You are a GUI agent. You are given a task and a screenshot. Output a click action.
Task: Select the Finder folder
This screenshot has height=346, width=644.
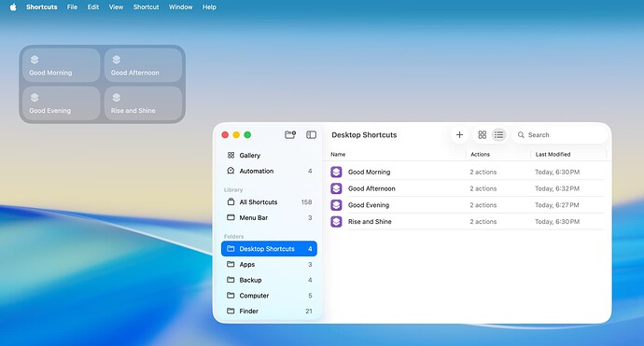pos(269,311)
